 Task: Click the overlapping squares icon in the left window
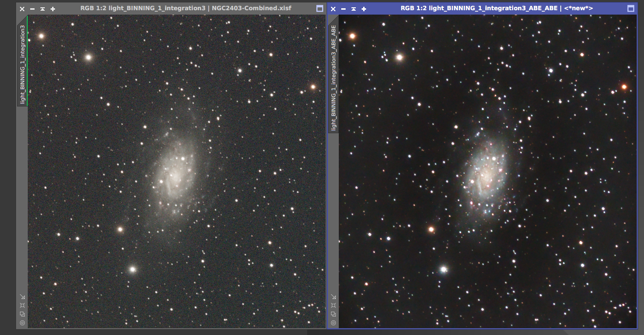pos(22,314)
